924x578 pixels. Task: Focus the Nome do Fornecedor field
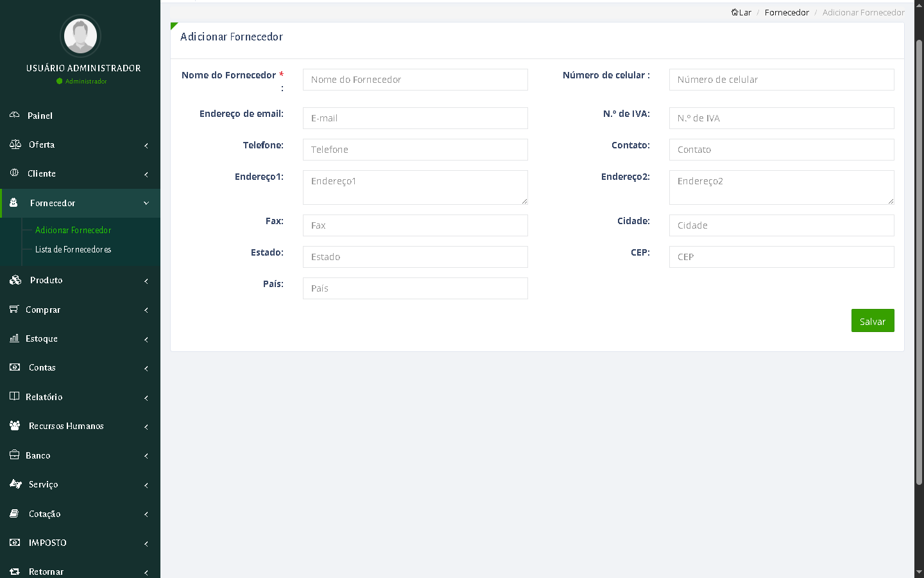415,80
